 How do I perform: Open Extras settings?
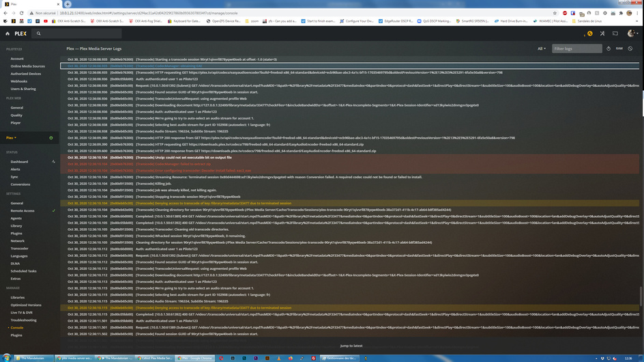tap(16, 279)
